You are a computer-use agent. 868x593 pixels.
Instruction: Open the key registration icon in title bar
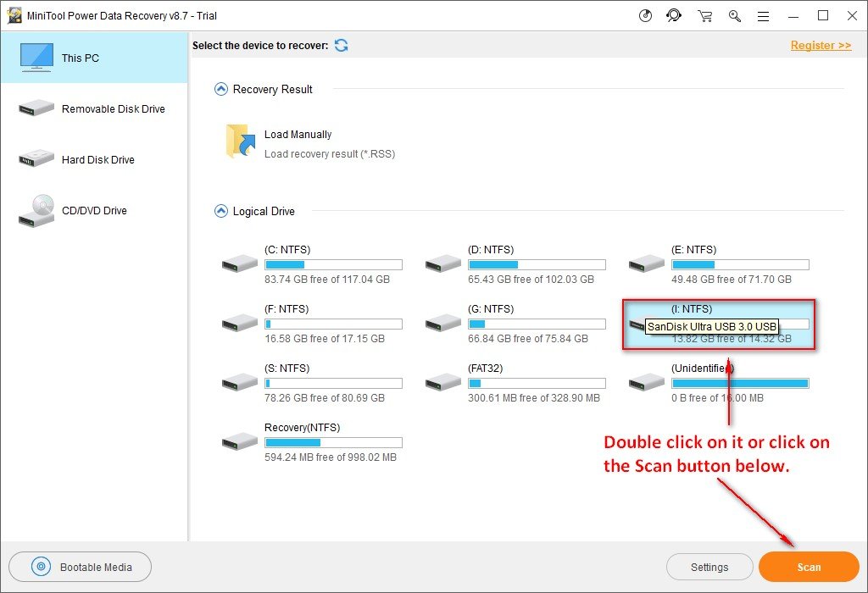735,16
